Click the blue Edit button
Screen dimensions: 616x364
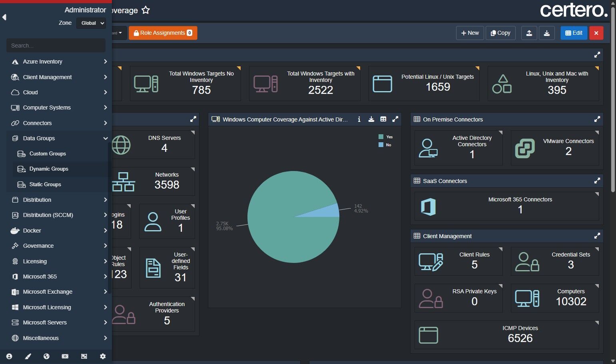tap(574, 33)
